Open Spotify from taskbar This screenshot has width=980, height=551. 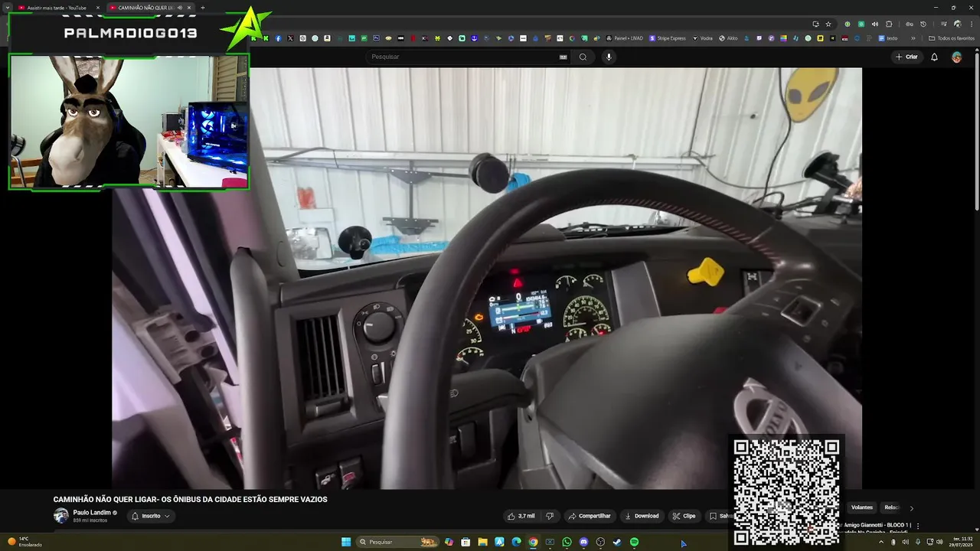tap(634, 542)
